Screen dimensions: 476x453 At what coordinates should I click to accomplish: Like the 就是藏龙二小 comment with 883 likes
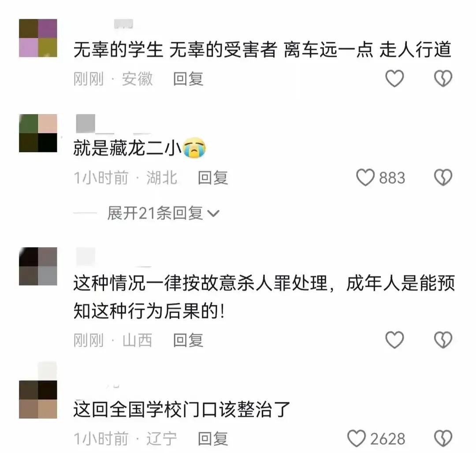click(x=365, y=178)
